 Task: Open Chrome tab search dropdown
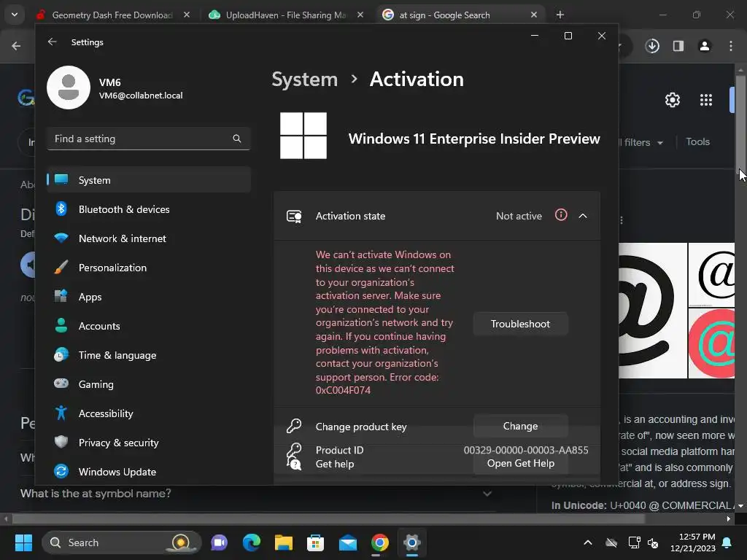point(15,15)
